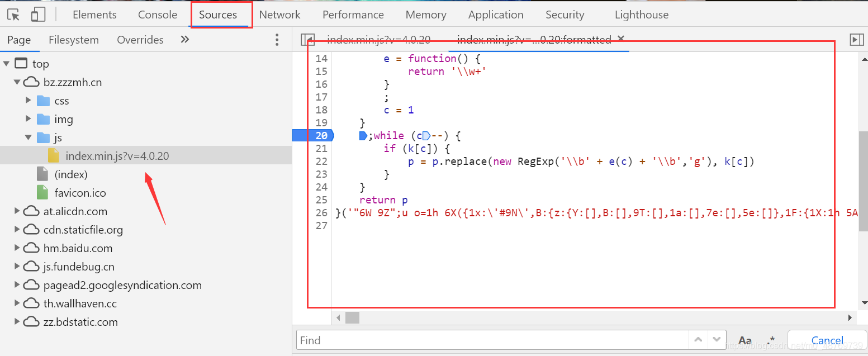The image size is (868, 356).
Task: Open the Overrides navigator tab
Action: pyautogui.click(x=140, y=40)
